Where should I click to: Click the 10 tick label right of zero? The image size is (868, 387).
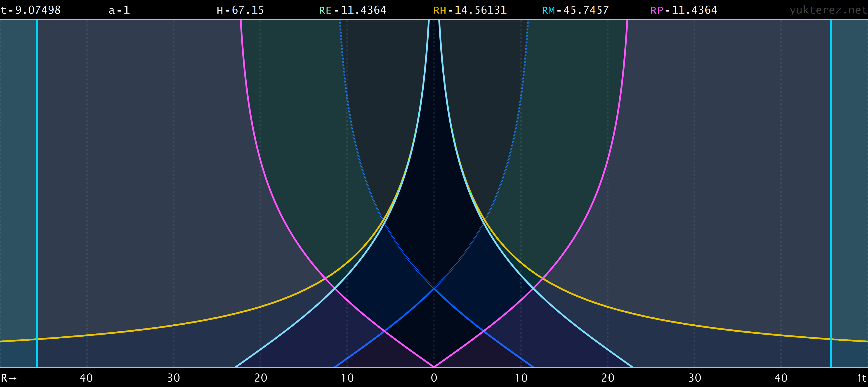click(x=521, y=378)
